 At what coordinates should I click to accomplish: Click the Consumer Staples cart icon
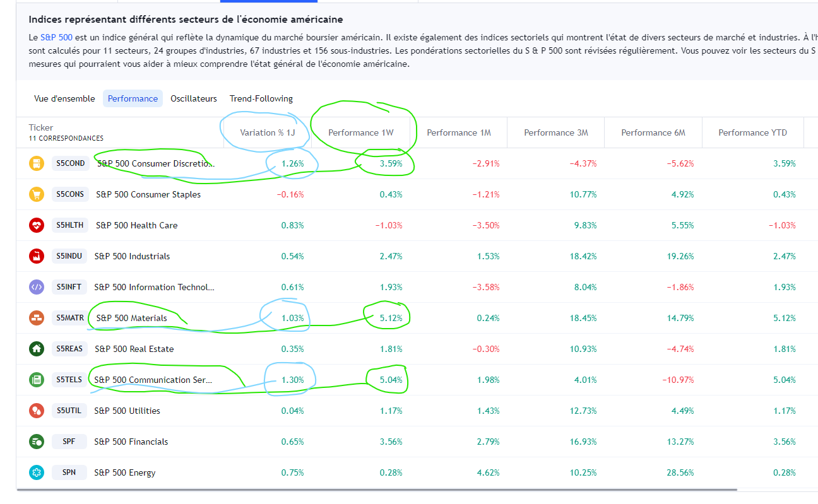36,194
